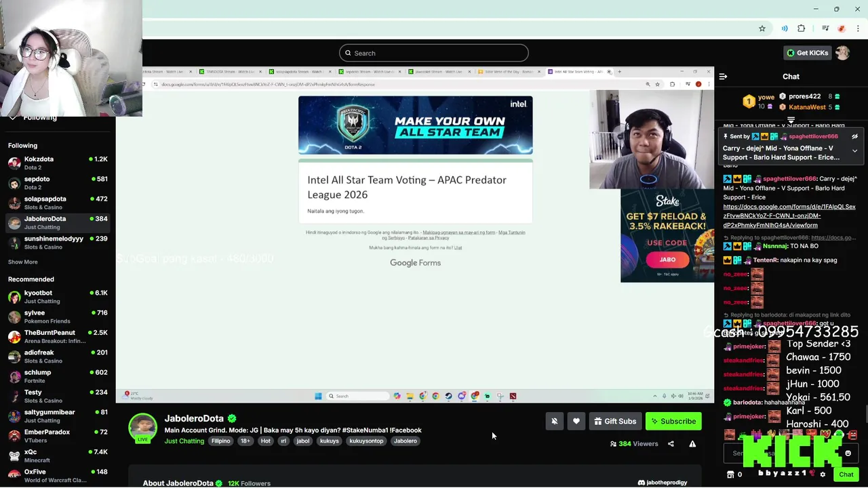Screen dimensions: 868x488
Task: Open solapsapdota's channel in the sidebar
Action: click(x=58, y=203)
